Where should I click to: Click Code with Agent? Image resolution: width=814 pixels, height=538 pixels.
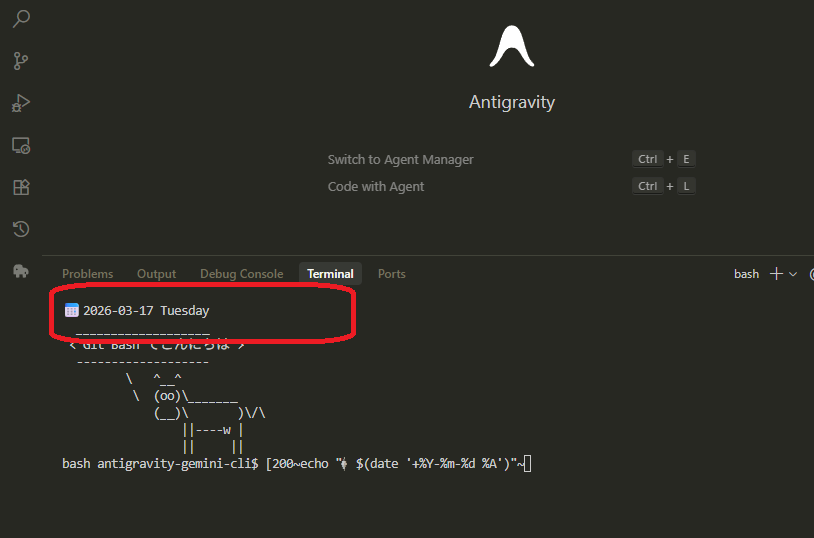pyautogui.click(x=376, y=187)
